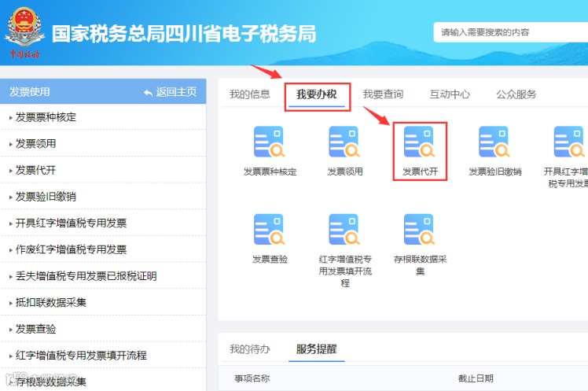Switch to the 我要办税 tab
This screenshot has height=391, width=588.
[317, 94]
